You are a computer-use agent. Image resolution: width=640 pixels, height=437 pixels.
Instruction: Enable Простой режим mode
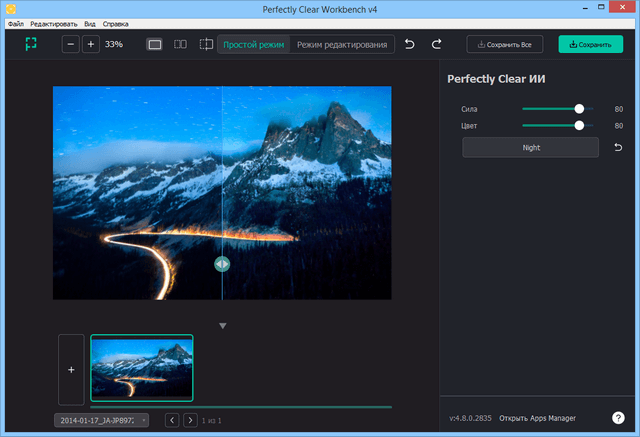click(x=253, y=44)
